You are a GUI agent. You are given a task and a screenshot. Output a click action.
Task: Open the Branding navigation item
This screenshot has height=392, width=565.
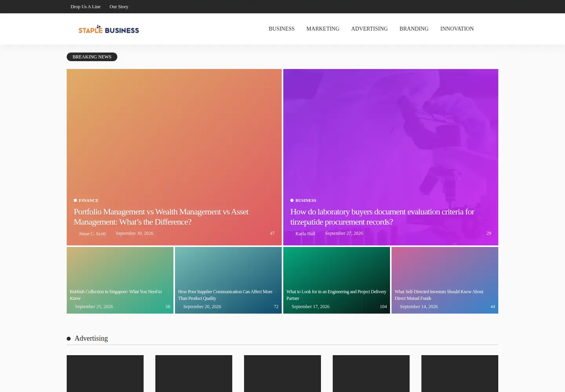click(414, 29)
